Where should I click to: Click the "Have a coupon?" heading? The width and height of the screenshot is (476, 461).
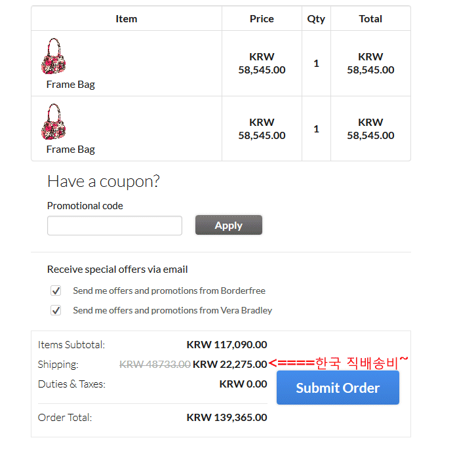[104, 182]
